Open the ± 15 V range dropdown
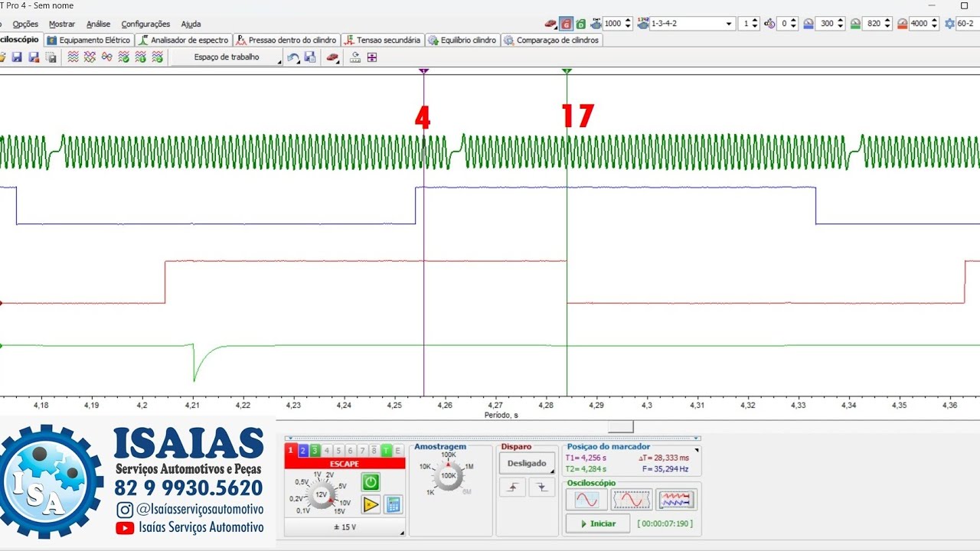Image resolution: width=980 pixels, height=551 pixels. (345, 527)
